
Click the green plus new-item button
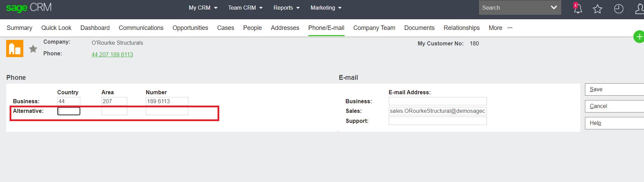pos(639,36)
